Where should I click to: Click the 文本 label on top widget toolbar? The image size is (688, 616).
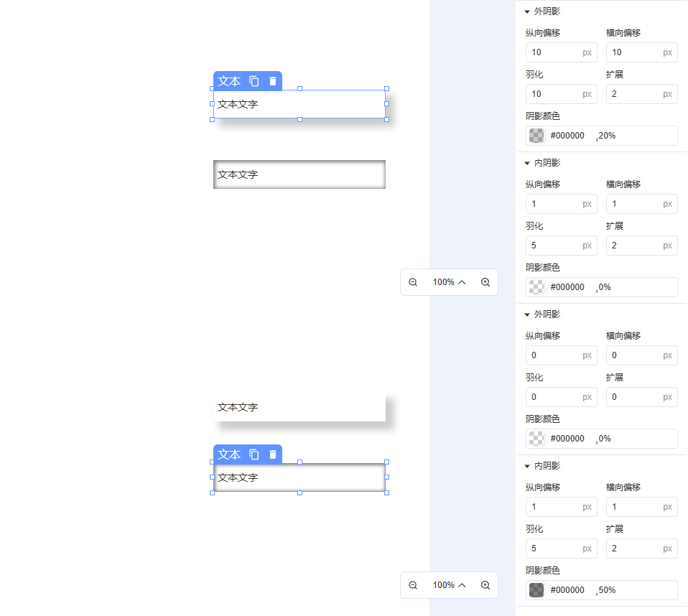(229, 81)
